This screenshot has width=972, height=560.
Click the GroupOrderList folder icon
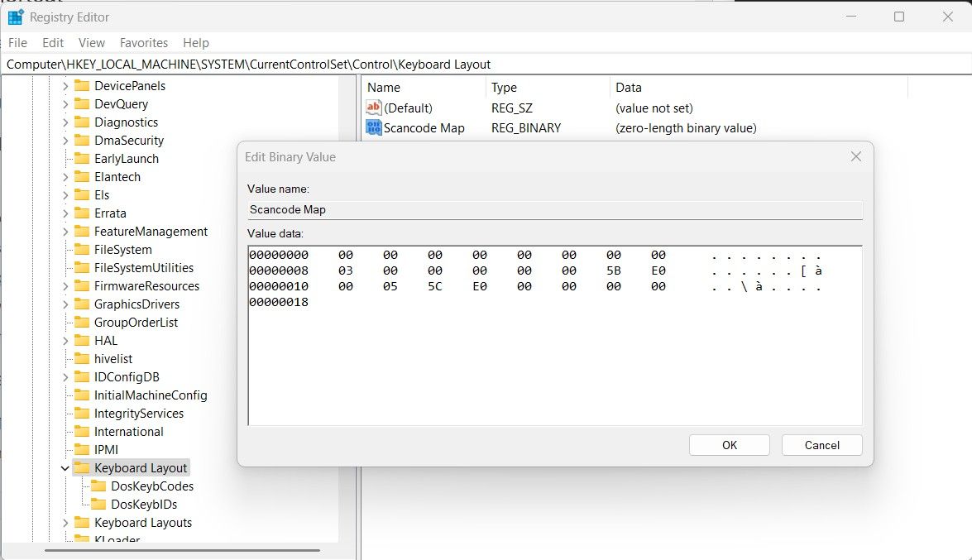82,322
